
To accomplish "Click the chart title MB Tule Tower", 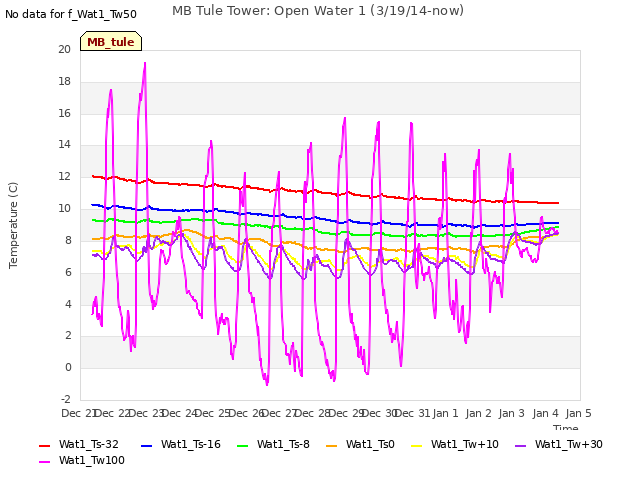I will [318, 11].
